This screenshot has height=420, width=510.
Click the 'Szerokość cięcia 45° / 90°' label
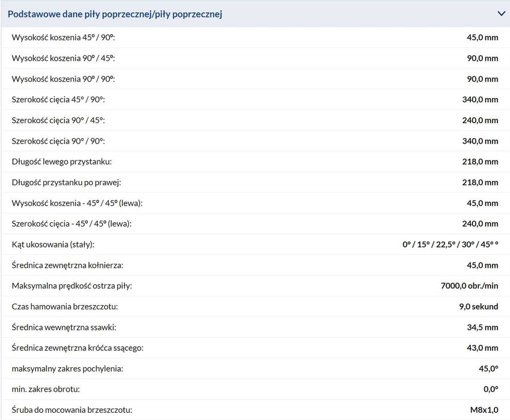[x=58, y=100]
